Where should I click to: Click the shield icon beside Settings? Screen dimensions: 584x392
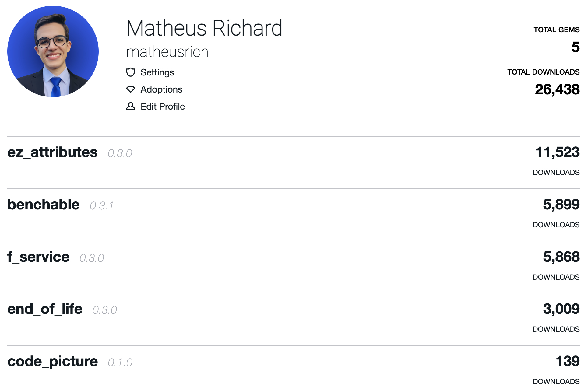[130, 72]
